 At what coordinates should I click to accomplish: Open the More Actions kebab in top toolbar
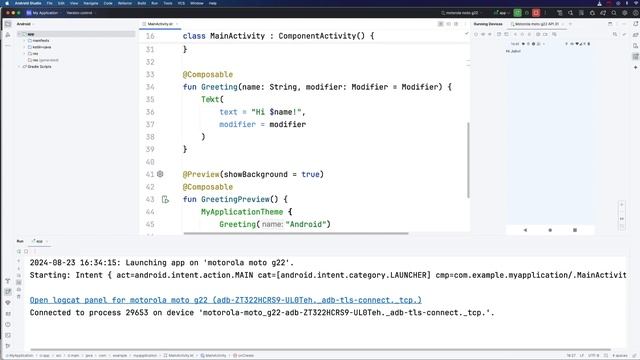point(545,13)
